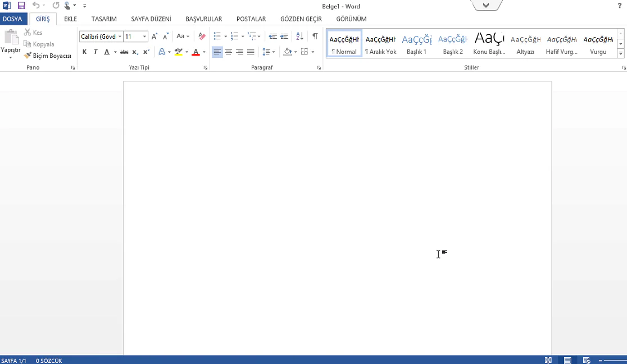Click the DOSYA button
Viewport: 627px width, 364px height.
(x=12, y=19)
